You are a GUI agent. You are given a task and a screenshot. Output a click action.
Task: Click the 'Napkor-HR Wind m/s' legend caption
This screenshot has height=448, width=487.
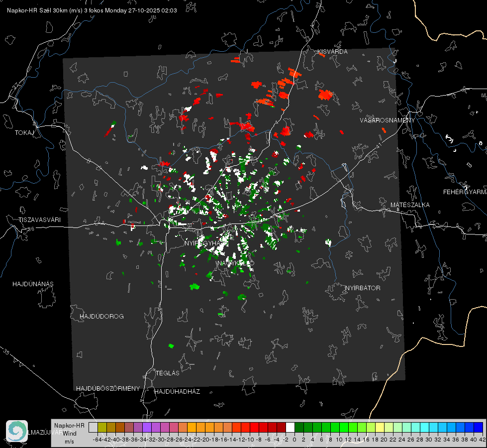point(69,434)
